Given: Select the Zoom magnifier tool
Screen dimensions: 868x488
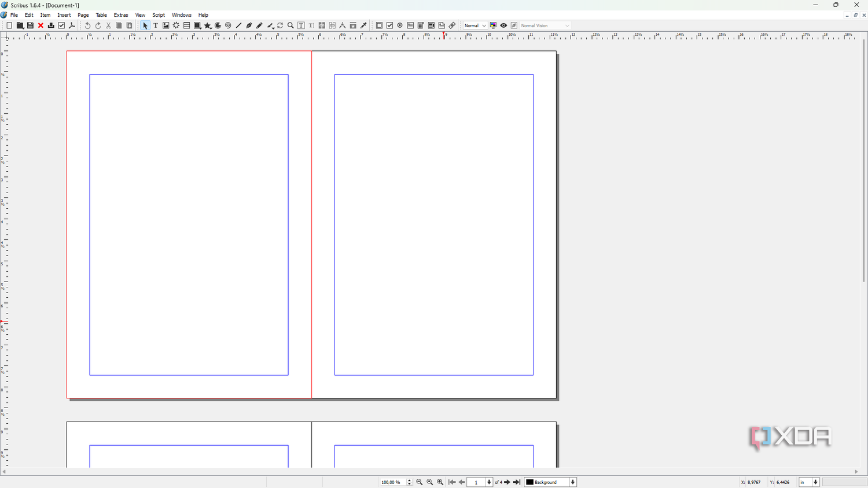Looking at the screenshot, I should click(291, 25).
